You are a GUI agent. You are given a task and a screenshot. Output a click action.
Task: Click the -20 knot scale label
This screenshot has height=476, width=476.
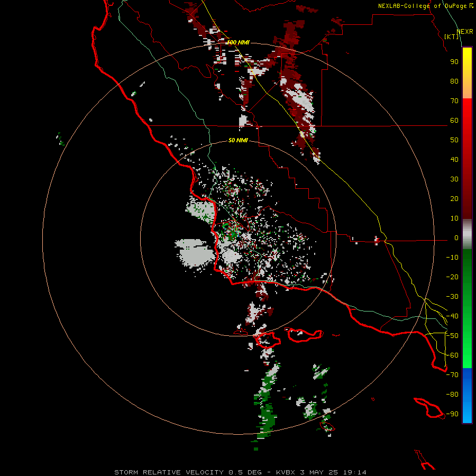coord(452,277)
